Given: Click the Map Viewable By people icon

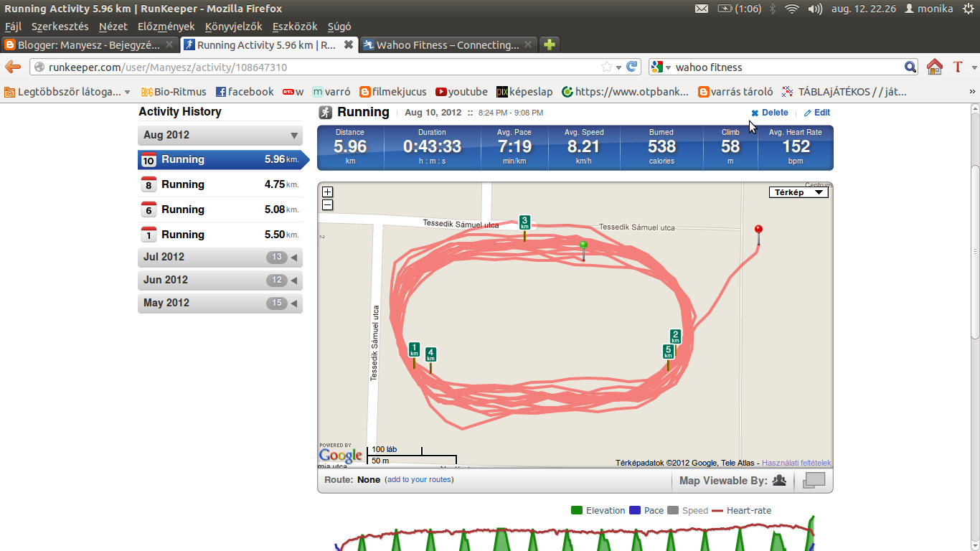Looking at the screenshot, I should [x=779, y=481].
